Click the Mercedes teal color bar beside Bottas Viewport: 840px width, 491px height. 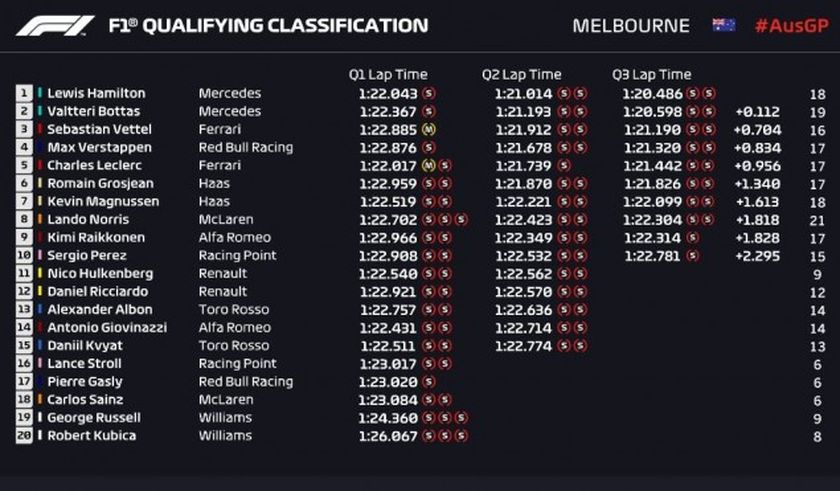click(40, 111)
